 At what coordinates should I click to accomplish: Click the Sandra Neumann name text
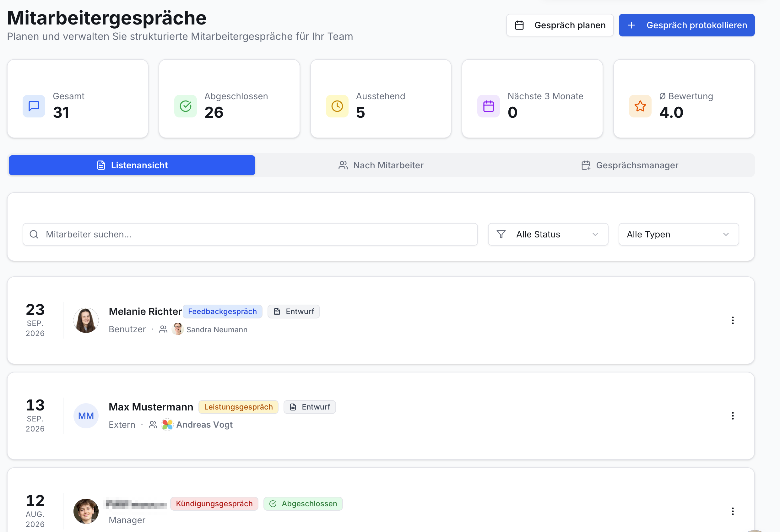coord(217,330)
